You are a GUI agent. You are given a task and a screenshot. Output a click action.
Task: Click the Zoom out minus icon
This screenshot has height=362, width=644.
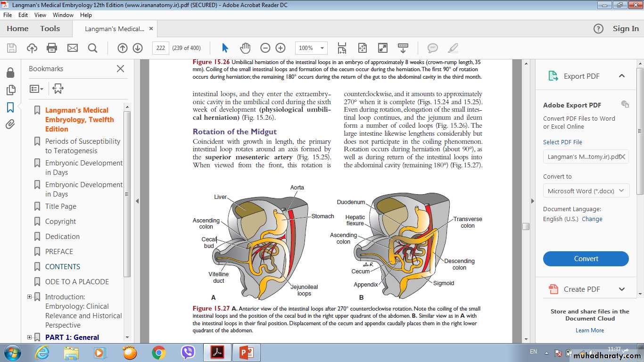click(265, 48)
